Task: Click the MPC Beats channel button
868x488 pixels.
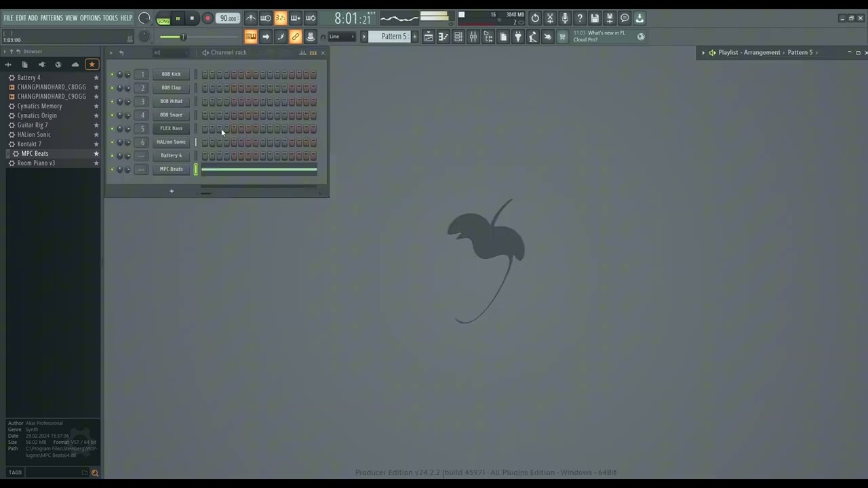Action: coord(171,169)
